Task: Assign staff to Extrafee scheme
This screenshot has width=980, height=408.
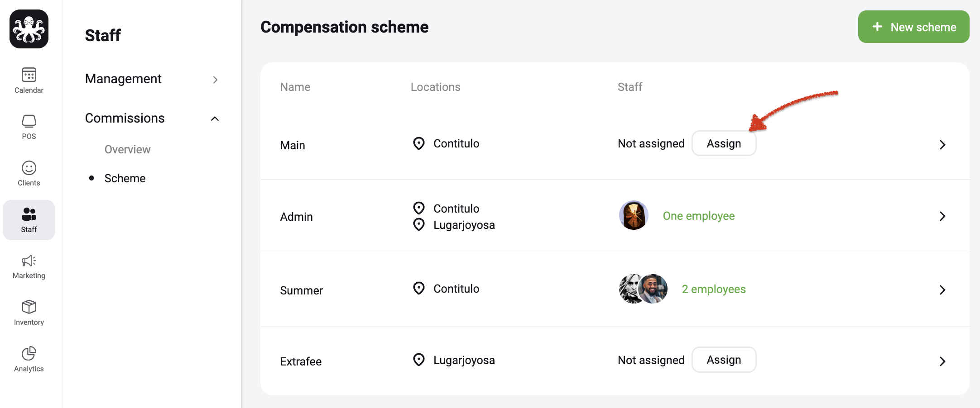Action: pyautogui.click(x=724, y=360)
